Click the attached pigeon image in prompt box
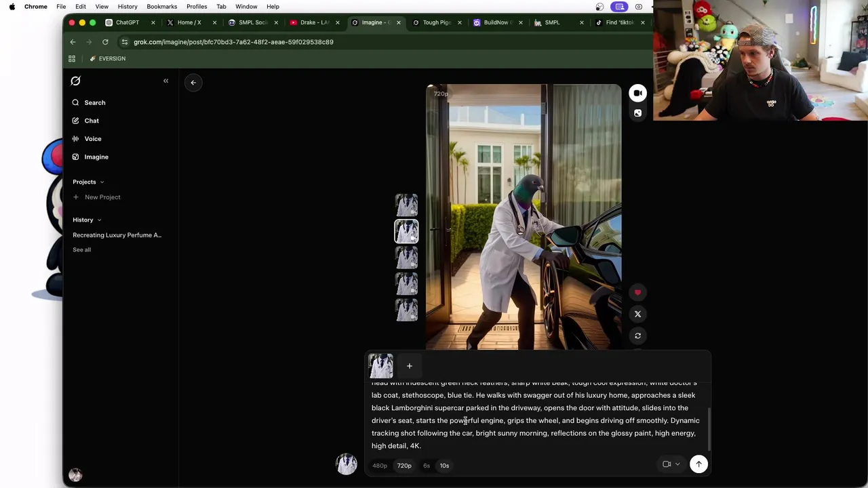The image size is (868, 488). coord(380,366)
